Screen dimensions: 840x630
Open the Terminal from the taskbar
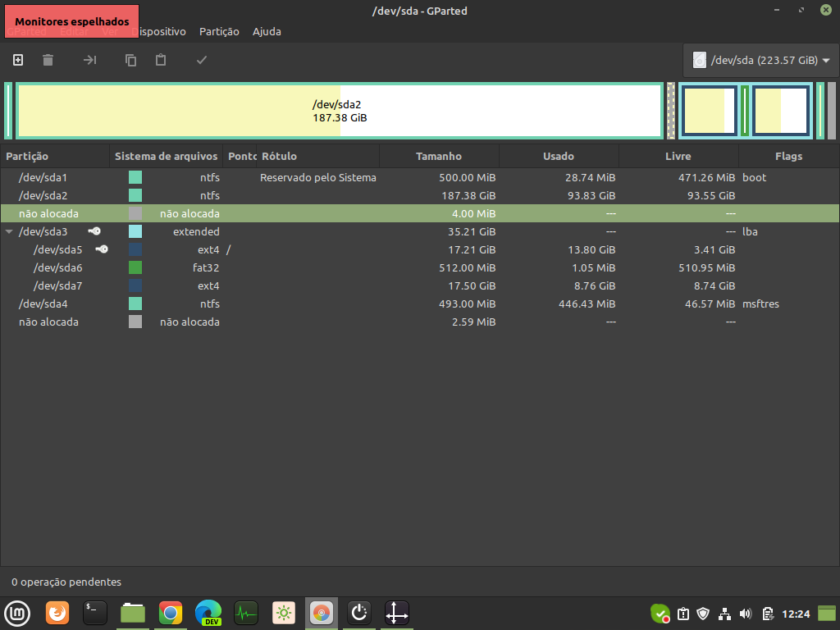[95, 614]
